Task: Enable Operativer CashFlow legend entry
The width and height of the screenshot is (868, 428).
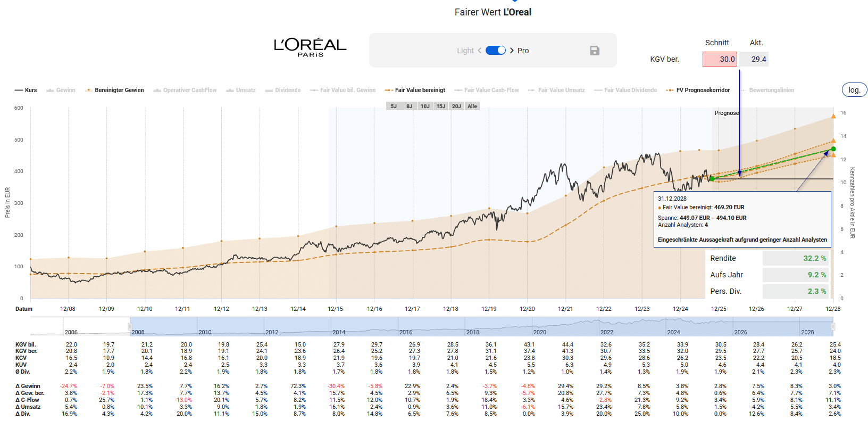Action: pos(185,90)
